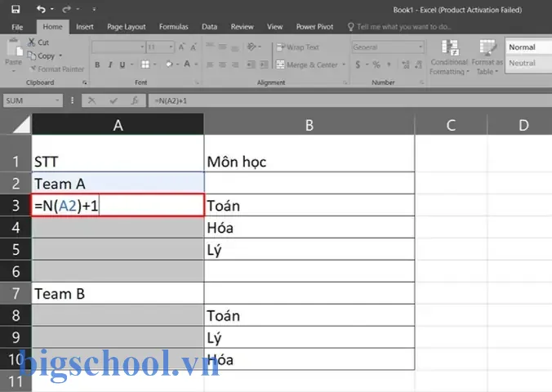This screenshot has width=552, height=392.
Task: Switch to the Home tab
Action: pyautogui.click(x=52, y=27)
